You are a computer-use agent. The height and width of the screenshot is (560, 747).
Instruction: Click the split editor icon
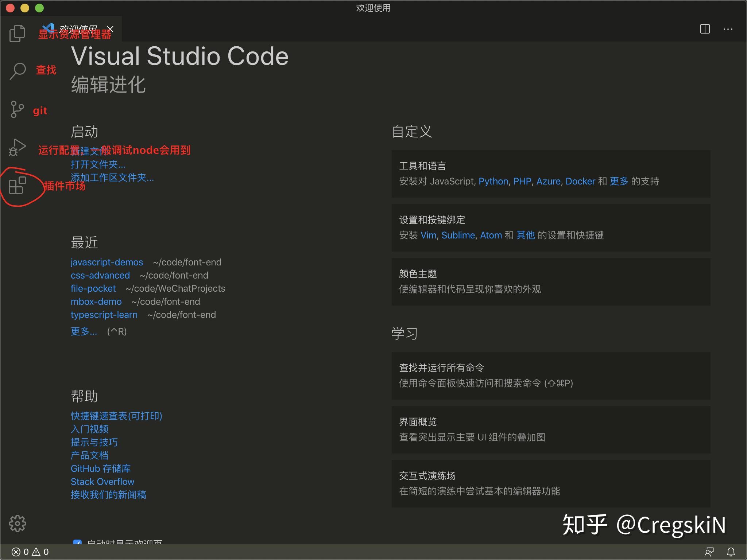(x=706, y=29)
